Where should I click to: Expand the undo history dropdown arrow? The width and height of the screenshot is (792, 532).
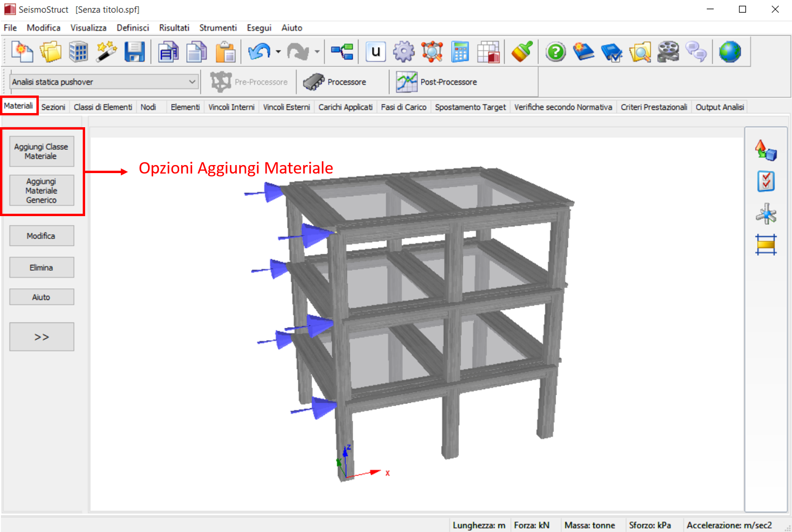278,52
